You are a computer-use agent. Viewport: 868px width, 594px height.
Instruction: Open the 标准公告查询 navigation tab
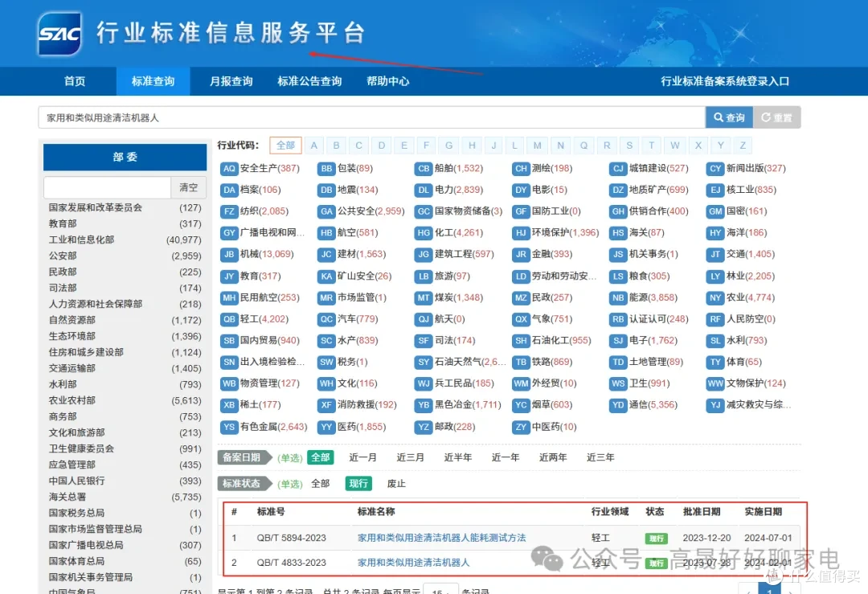tap(309, 81)
